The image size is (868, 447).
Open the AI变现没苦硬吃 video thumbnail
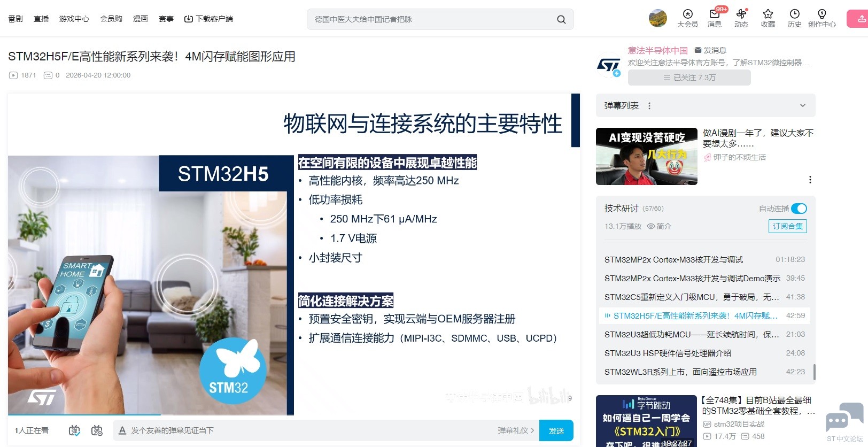647,156
